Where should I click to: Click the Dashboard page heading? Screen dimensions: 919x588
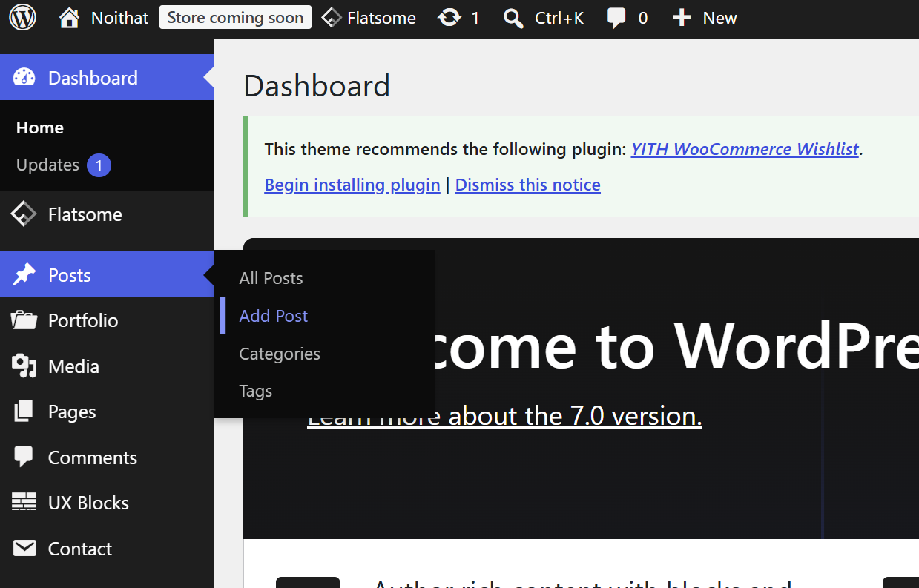317,86
